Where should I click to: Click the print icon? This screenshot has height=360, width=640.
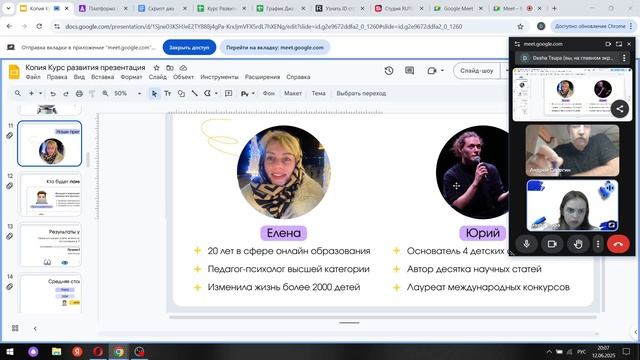[x=79, y=93]
